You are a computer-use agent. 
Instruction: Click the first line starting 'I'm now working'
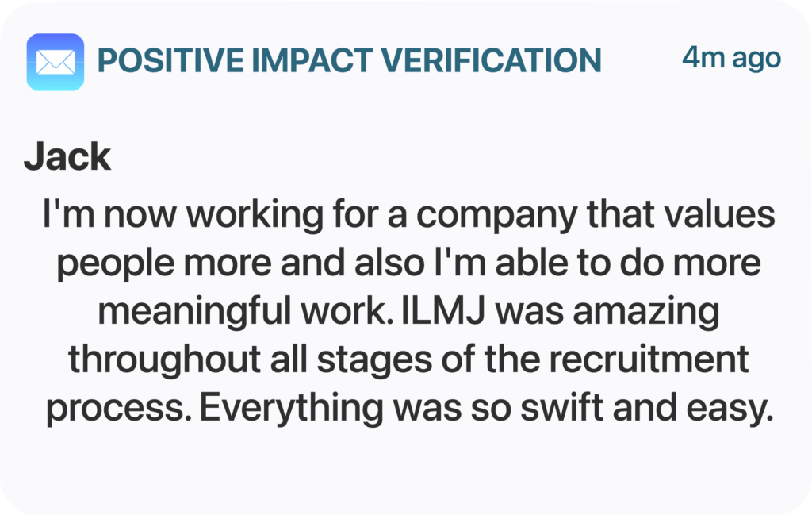click(408, 214)
